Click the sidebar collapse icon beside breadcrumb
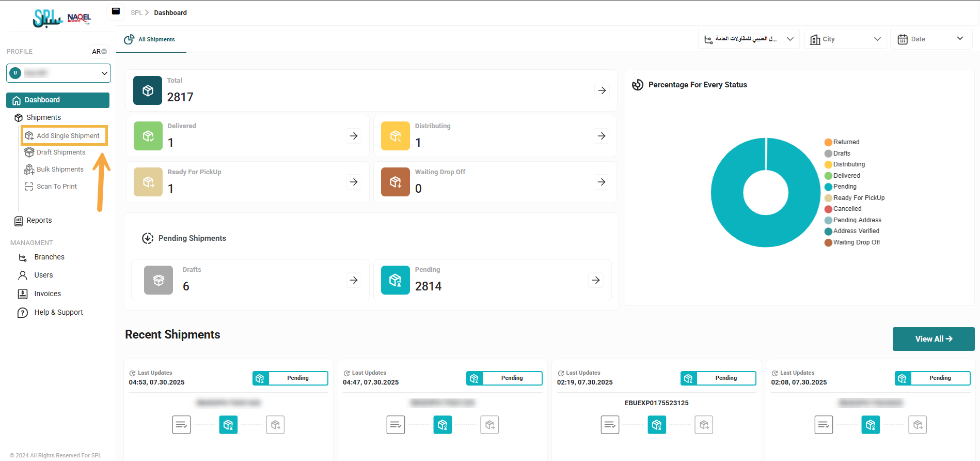980x461 pixels. [x=116, y=11]
